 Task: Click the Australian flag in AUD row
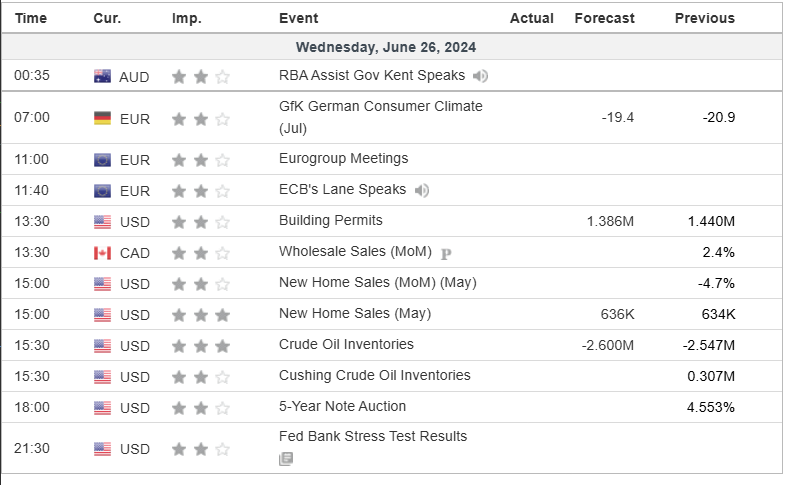(102, 76)
